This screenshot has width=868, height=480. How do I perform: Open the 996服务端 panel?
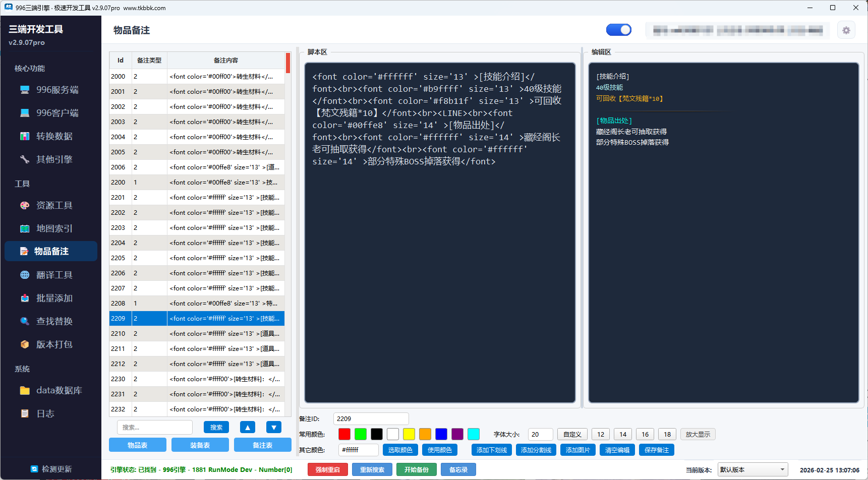[52, 89]
